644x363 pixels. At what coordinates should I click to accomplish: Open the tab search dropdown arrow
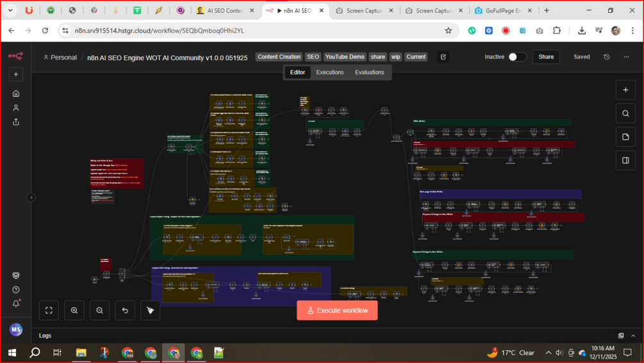[10, 10]
